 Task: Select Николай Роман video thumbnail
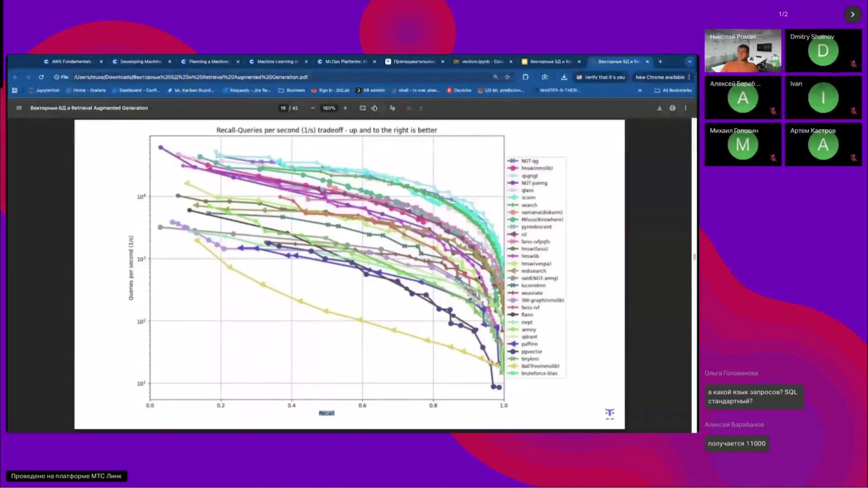743,51
